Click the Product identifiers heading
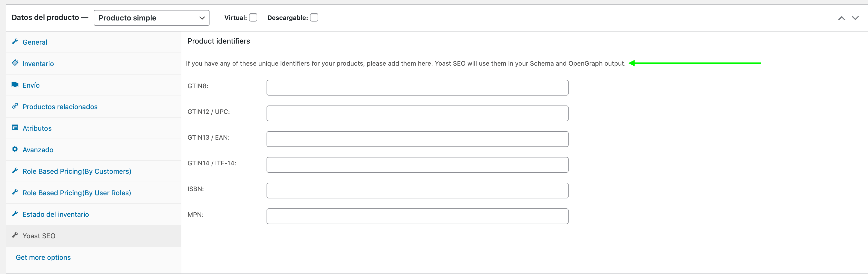Image resolution: width=868 pixels, height=274 pixels. point(219,41)
